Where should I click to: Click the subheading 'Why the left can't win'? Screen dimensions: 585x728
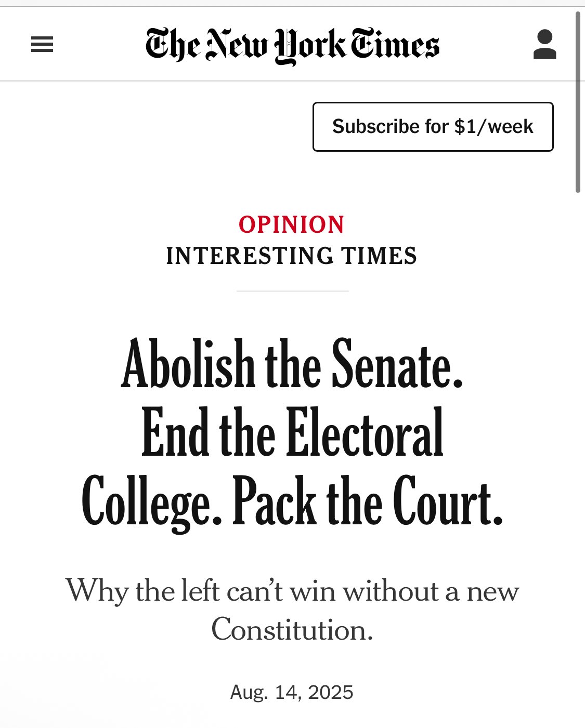[201, 592]
